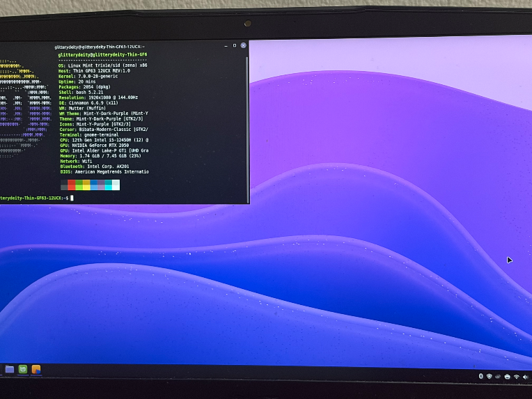Click the "BIOS: American Megatrends" line
532x399 pixels.
click(104, 172)
